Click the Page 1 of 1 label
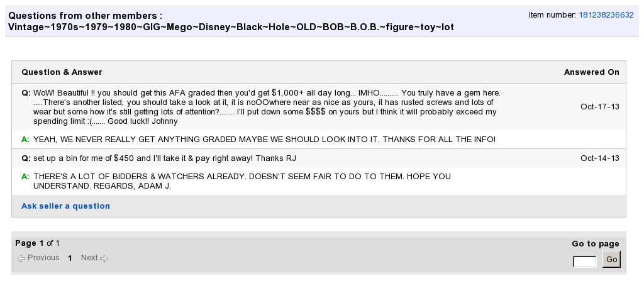644x281 pixels. [37, 243]
